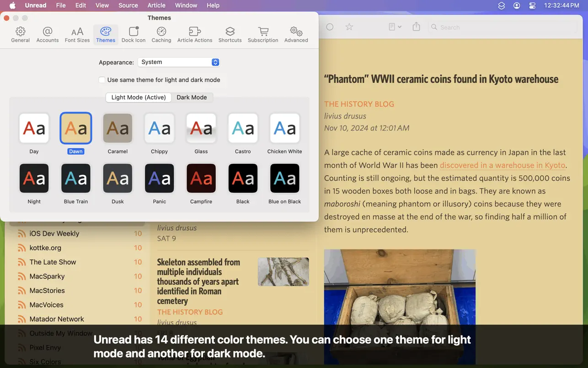Choose the Blue on Black theme swatch

pos(285,179)
